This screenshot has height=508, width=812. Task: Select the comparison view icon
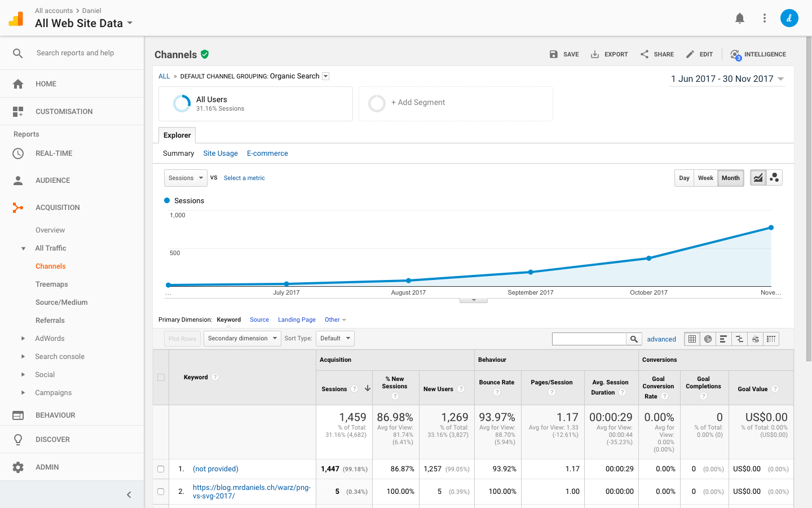click(739, 339)
